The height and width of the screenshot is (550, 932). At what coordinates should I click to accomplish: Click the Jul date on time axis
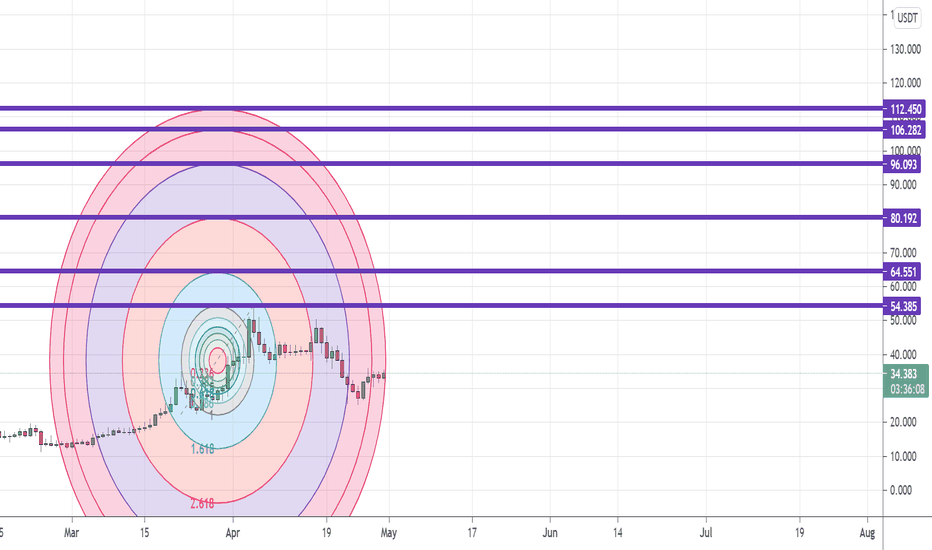pos(706,533)
